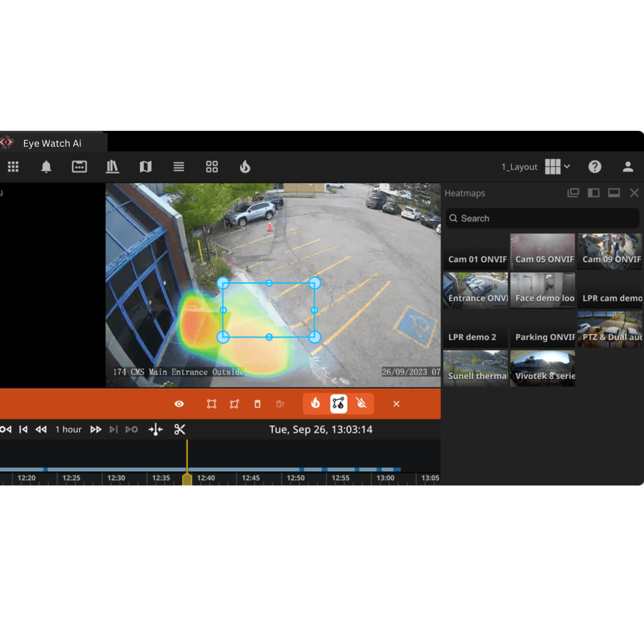644x644 pixels.
Task: Delete selected region with trash icon
Action: pyautogui.click(x=258, y=404)
